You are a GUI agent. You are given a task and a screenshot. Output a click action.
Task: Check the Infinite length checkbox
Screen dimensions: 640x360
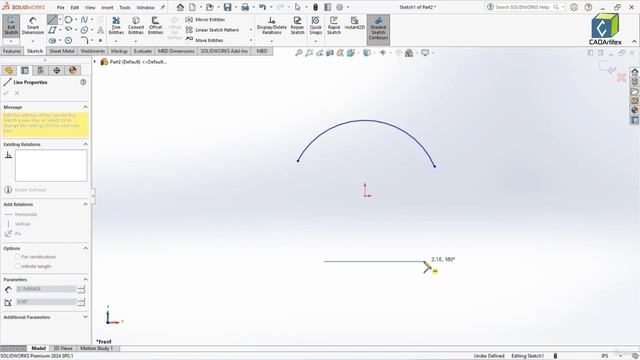tap(18, 266)
